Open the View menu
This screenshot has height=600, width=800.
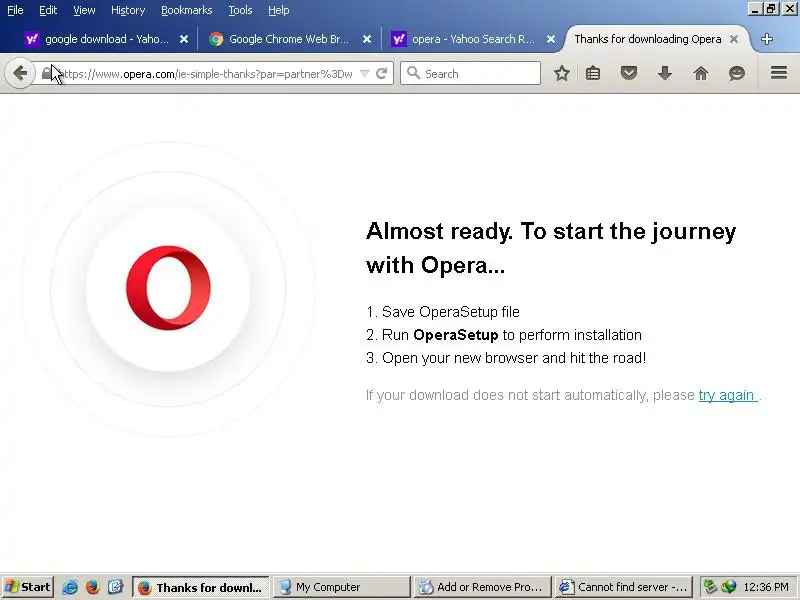coord(84,10)
